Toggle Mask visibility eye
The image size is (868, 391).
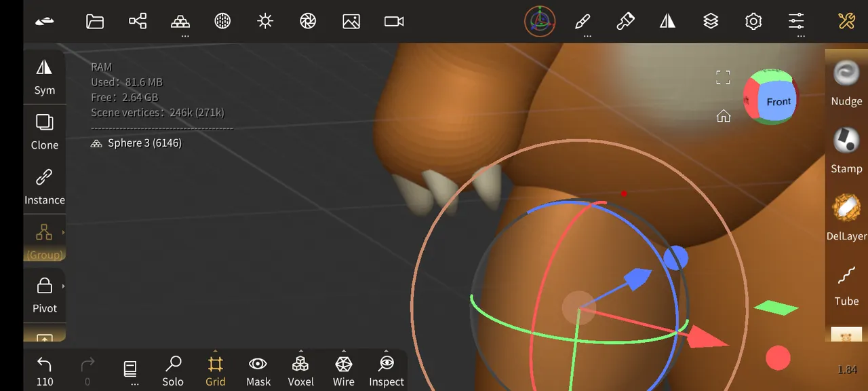(258, 371)
